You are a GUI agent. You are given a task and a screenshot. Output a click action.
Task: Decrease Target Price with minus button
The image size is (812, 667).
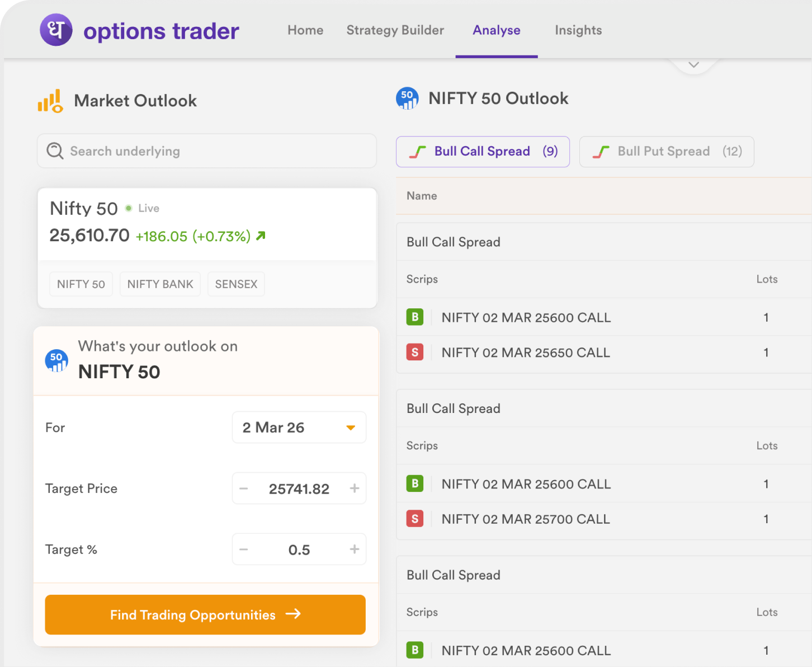244,488
